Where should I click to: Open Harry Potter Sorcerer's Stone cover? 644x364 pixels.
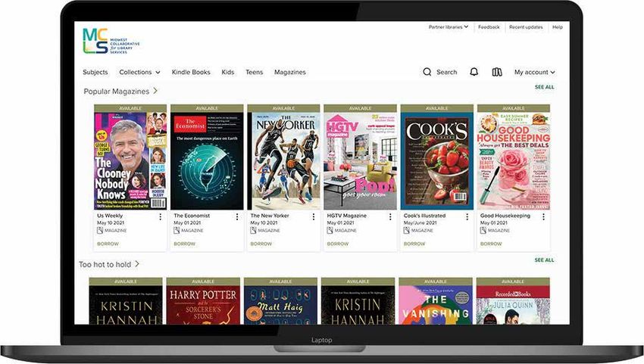pyautogui.click(x=203, y=305)
